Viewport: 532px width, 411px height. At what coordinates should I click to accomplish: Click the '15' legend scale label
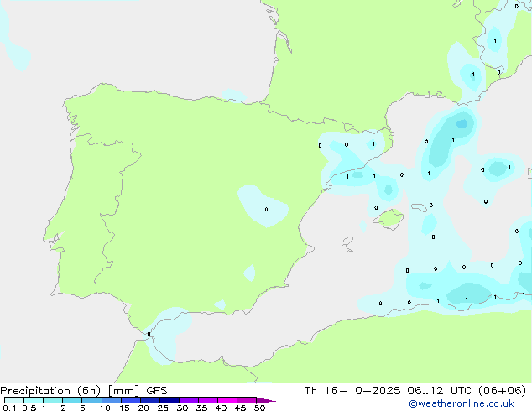(x=124, y=408)
